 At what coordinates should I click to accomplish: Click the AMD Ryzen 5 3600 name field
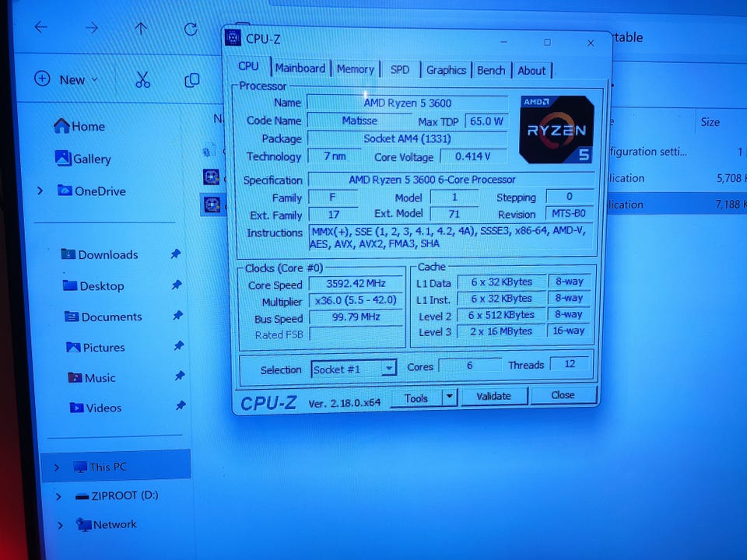point(408,103)
